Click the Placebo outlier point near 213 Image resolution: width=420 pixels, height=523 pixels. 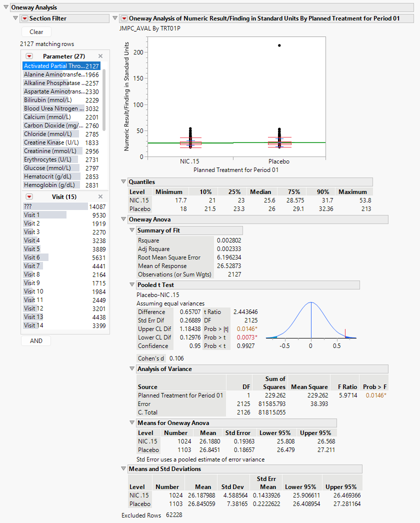click(x=279, y=45)
